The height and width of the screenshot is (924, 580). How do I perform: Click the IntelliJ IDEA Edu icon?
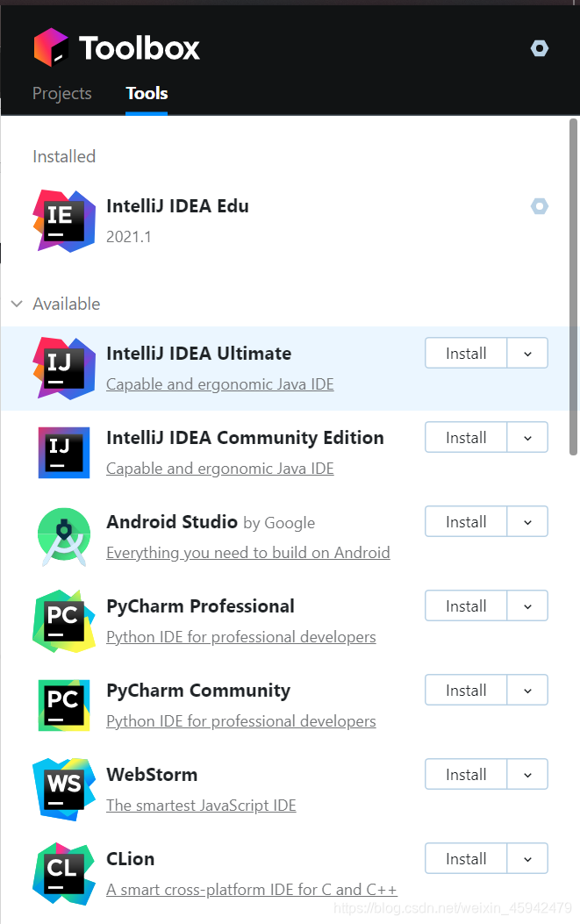point(64,221)
